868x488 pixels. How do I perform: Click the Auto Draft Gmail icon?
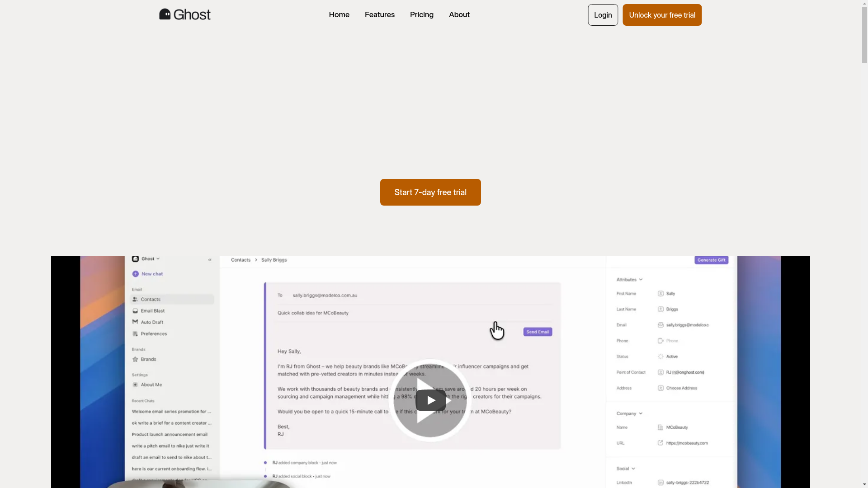[135, 322]
